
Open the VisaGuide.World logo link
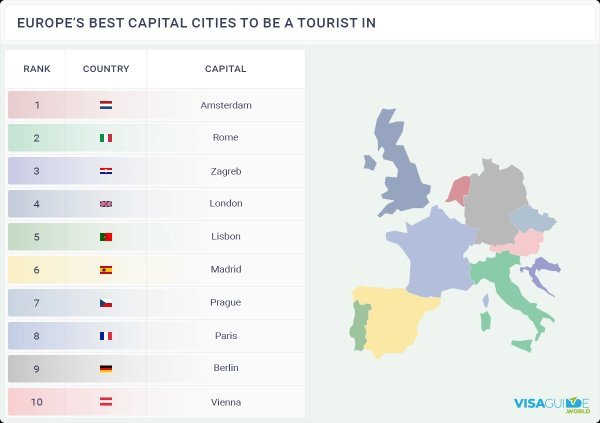552,405
